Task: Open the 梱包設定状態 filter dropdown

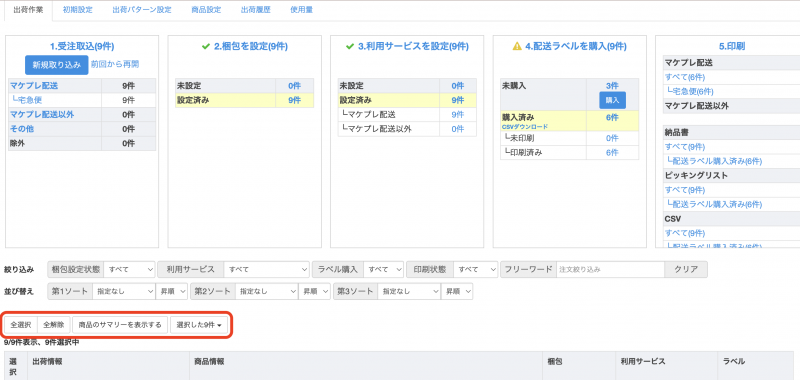Action: click(129, 269)
